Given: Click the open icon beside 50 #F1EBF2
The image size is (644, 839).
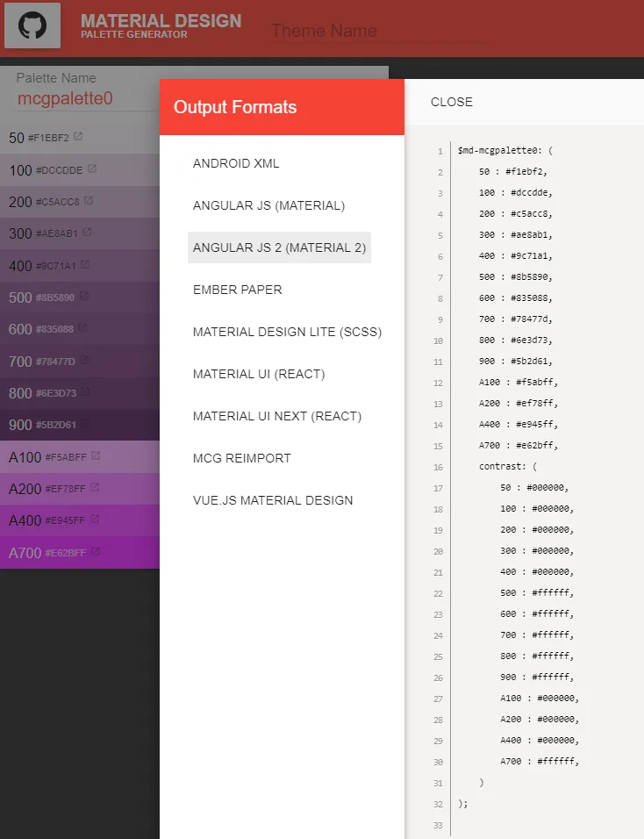Looking at the screenshot, I should click(78, 136).
